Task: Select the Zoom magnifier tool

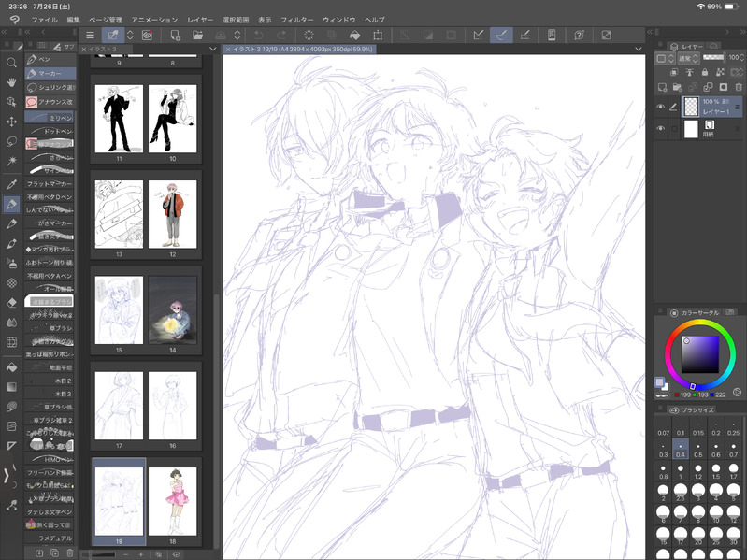Action: (x=11, y=62)
